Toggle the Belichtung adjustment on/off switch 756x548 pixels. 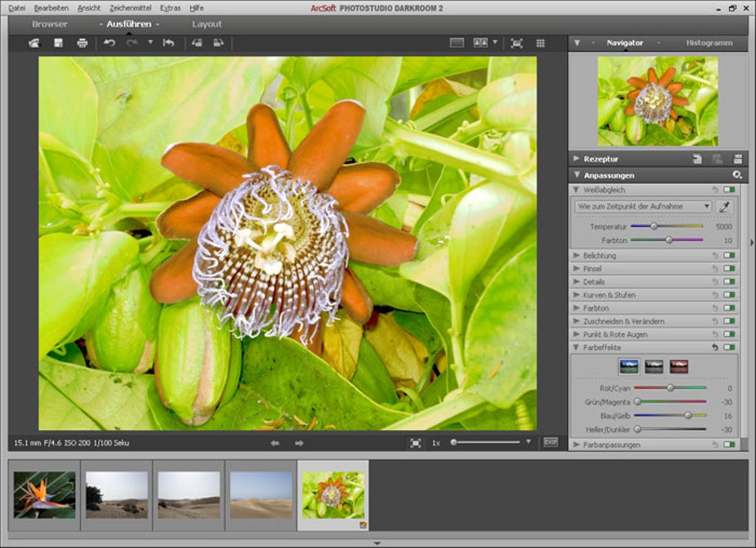(730, 256)
